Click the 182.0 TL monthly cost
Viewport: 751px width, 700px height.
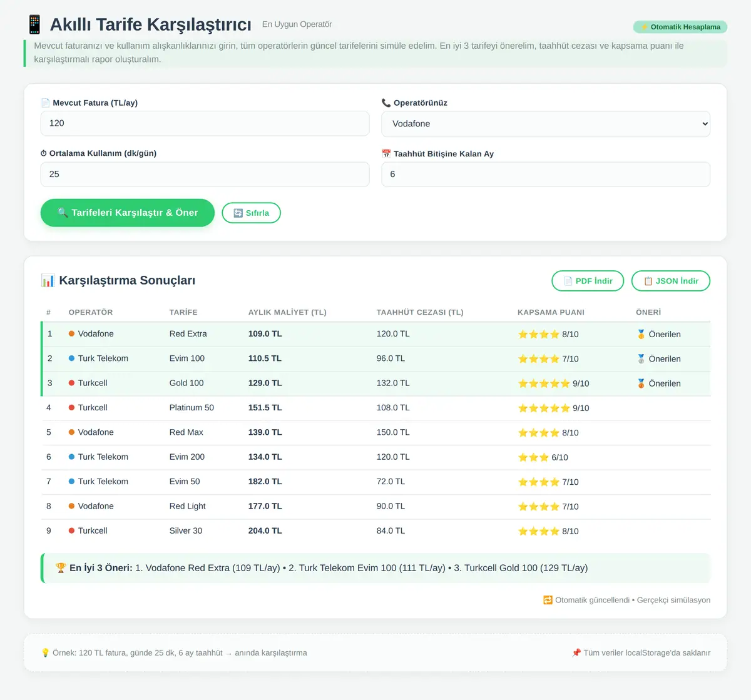pos(265,481)
